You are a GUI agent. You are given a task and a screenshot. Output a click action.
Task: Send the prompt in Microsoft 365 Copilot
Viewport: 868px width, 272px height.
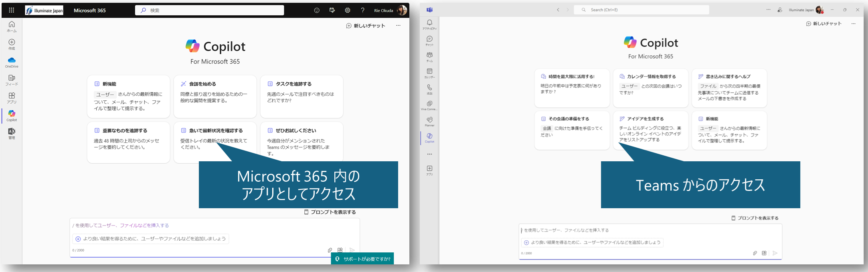[352, 250]
